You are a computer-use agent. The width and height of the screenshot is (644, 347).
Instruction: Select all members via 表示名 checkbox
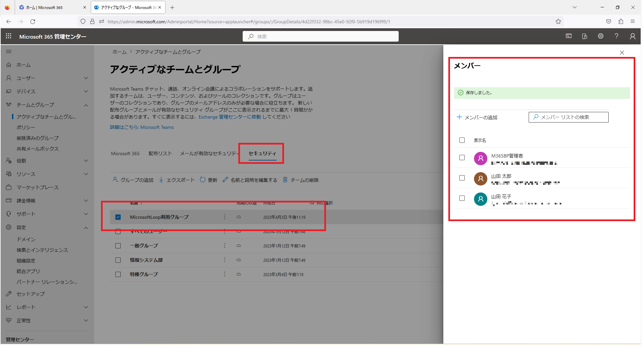tap(462, 140)
